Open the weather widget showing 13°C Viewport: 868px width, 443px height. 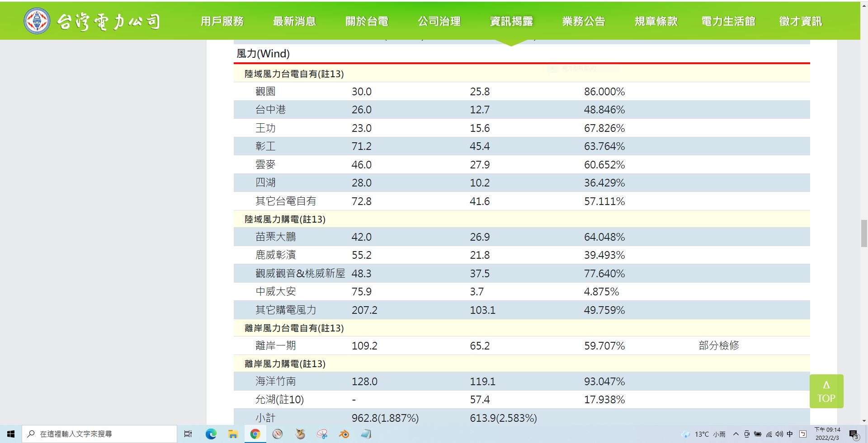click(x=703, y=434)
